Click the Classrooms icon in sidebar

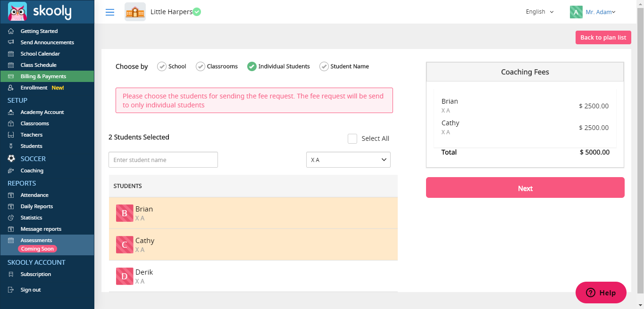click(11, 123)
